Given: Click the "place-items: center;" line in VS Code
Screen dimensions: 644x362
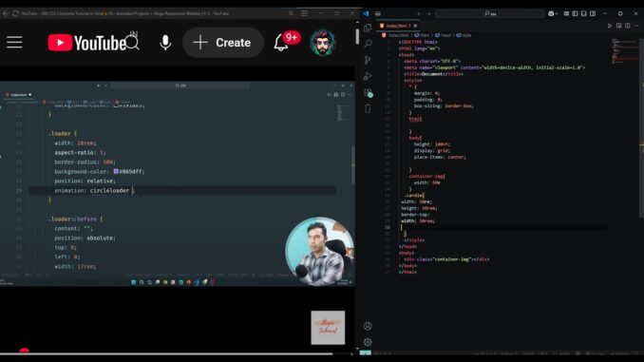Looking at the screenshot, I should [440, 157].
